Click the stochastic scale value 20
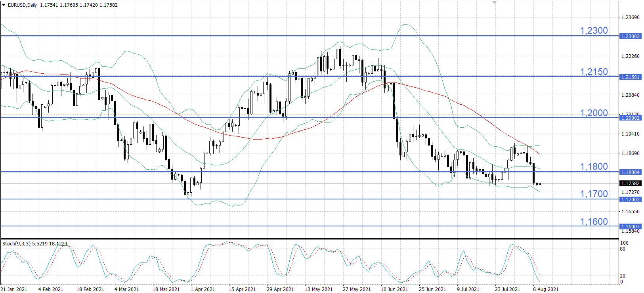Viewport: 644px width, 293px height. click(x=623, y=276)
